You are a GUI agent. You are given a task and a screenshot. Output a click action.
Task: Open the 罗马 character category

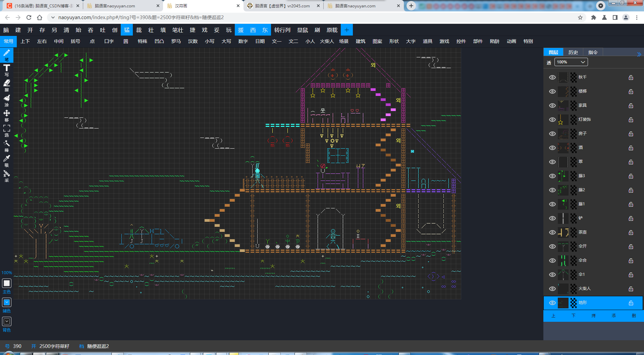[176, 41]
